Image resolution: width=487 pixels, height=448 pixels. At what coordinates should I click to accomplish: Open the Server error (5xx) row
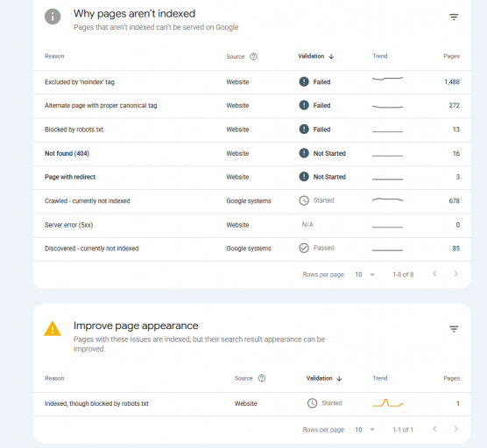[252, 225]
